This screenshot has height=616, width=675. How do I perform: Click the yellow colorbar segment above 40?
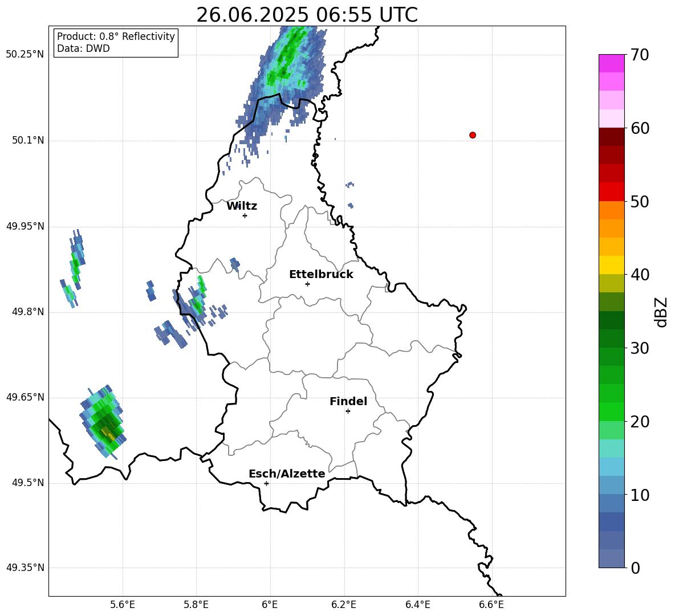coord(612,265)
